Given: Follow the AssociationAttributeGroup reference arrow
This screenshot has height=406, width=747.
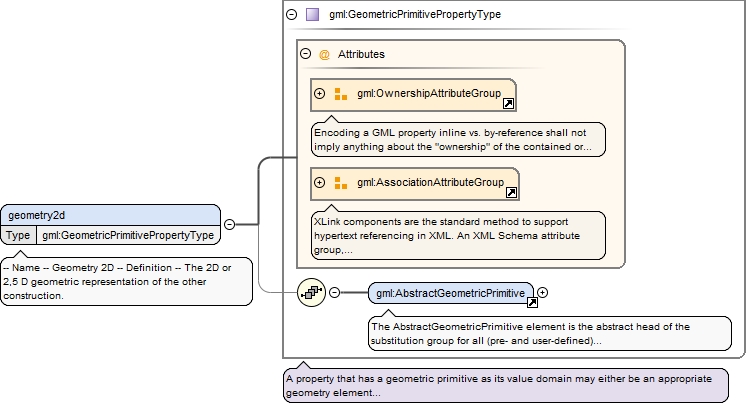Looking at the screenshot, I should point(511,192).
